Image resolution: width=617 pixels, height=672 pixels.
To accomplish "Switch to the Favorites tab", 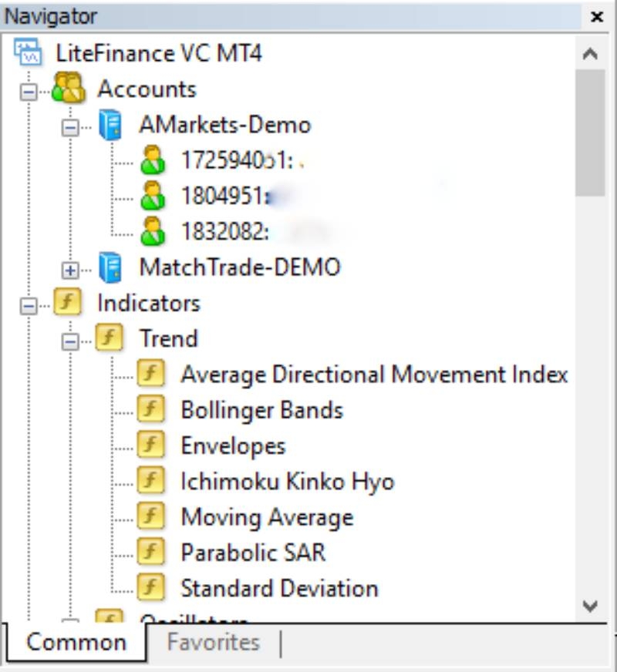I will tap(213, 642).
